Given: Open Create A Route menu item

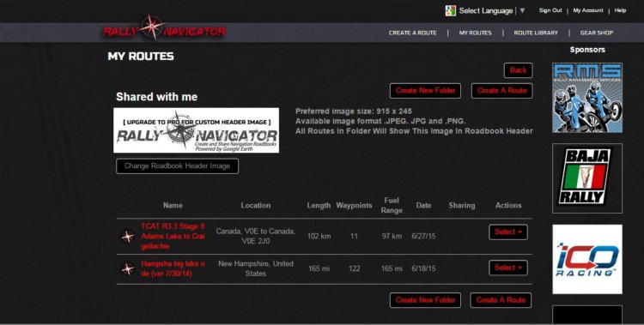Looking at the screenshot, I should (x=413, y=33).
